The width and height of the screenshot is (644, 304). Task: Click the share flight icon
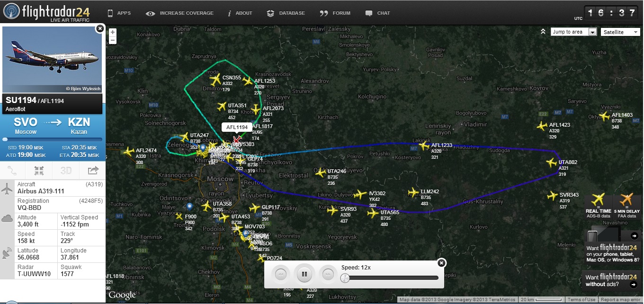click(x=93, y=171)
